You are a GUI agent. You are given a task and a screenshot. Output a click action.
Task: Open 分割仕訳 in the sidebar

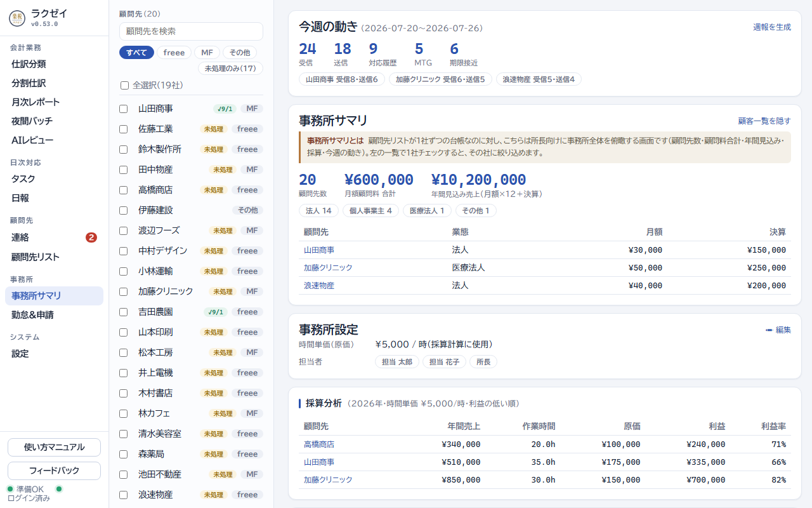click(x=54, y=83)
